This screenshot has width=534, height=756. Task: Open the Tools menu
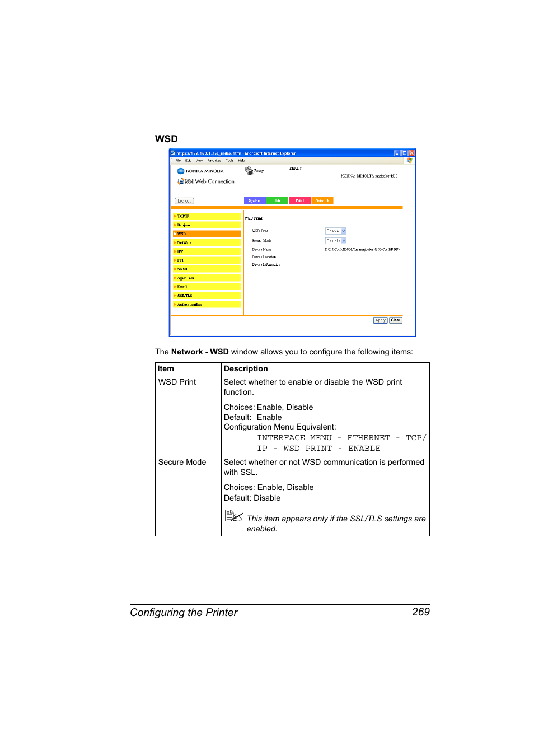(229, 161)
